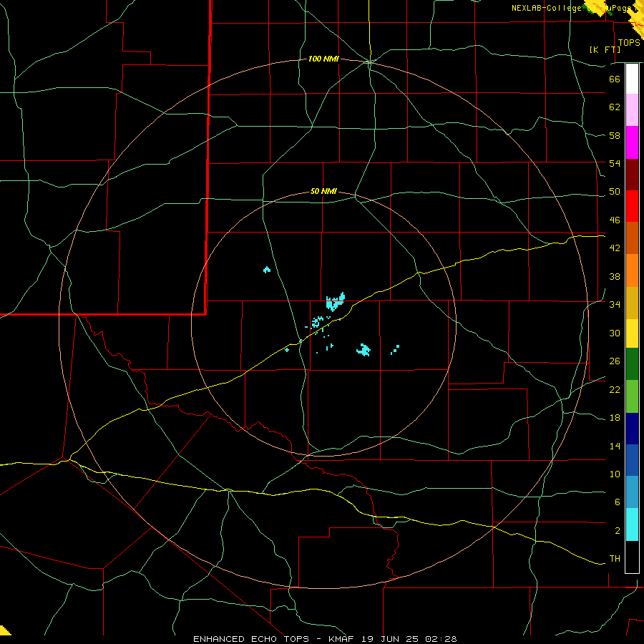Image resolution: width=644 pixels, height=644 pixels.
Task: Select the dark maroon legend color band
Action: (632, 175)
